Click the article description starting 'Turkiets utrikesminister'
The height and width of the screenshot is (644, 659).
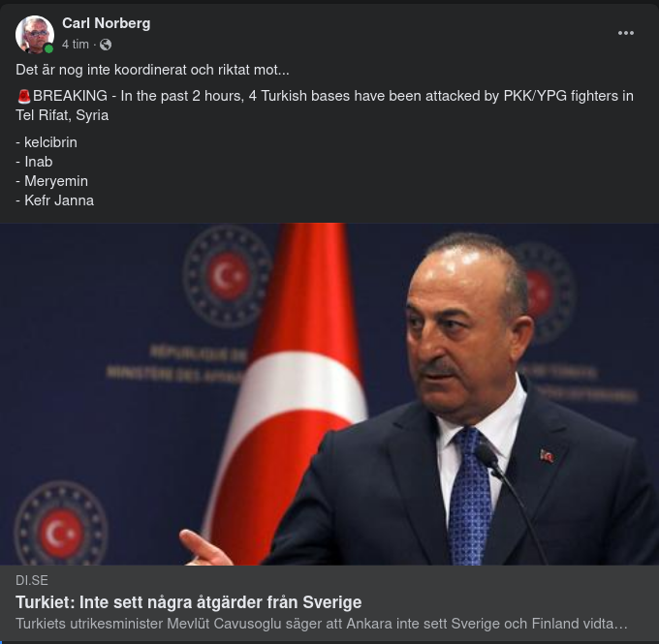click(322, 625)
